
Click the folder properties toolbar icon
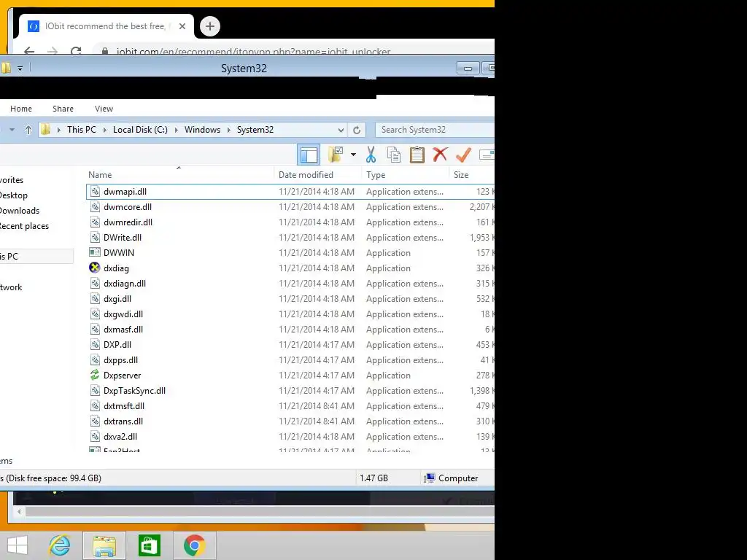(336, 155)
